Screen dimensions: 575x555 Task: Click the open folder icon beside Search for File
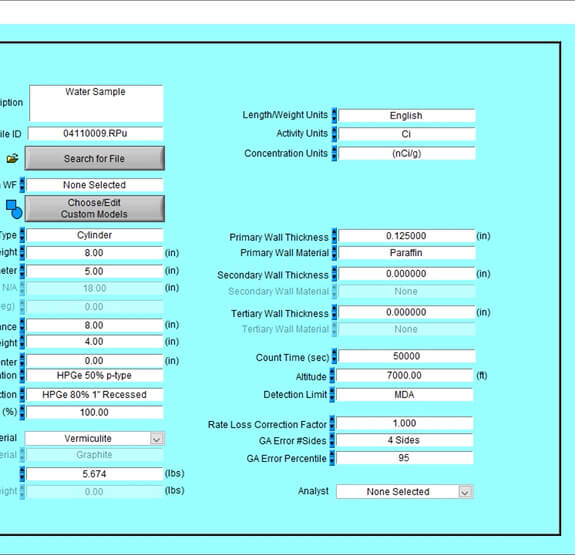coord(12,158)
